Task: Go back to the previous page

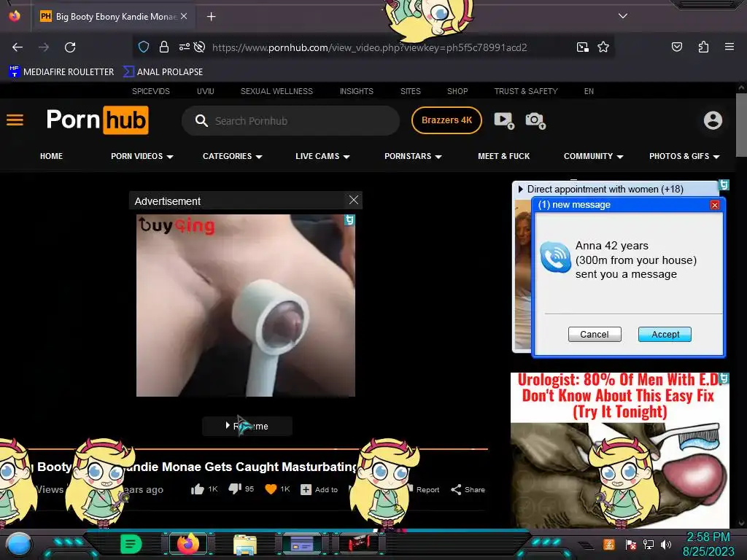Action: coord(18,47)
